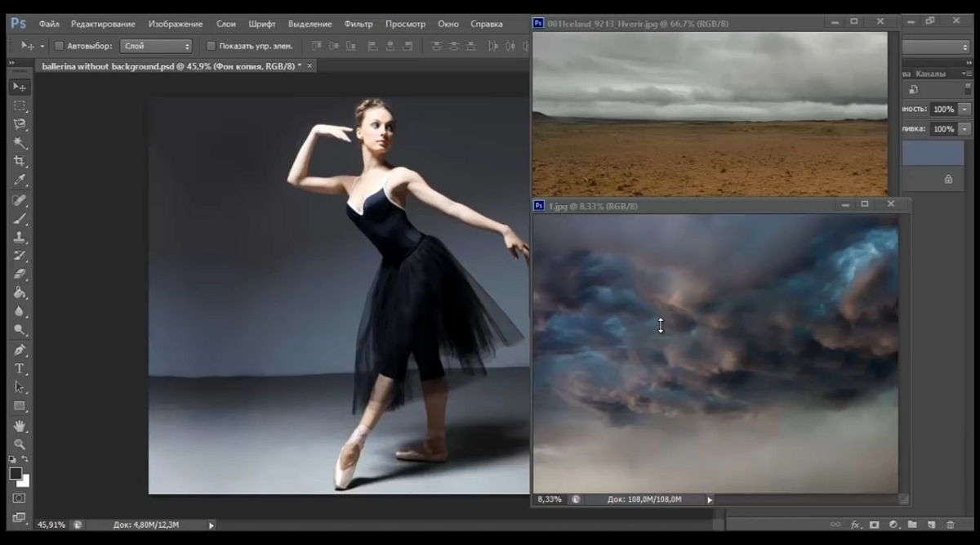Open the layers panel flyout menu

pyautogui.click(x=969, y=74)
